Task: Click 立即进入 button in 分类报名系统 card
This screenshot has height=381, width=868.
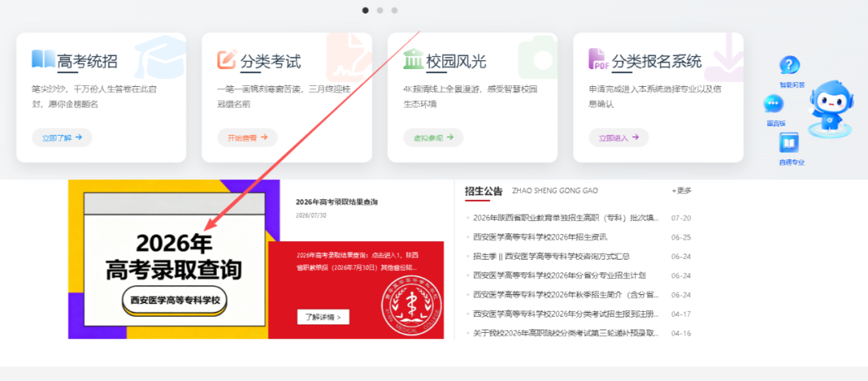Action: pyautogui.click(x=619, y=137)
